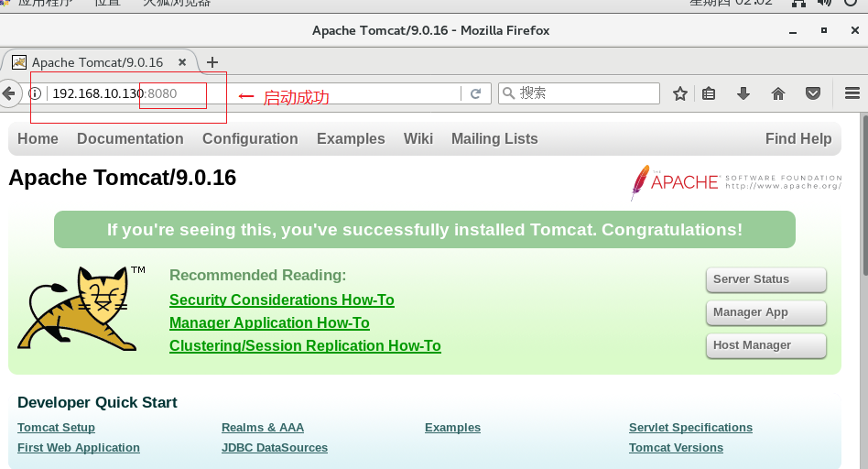Open Security Considerations How-To link
Image resolution: width=868 pixels, height=469 pixels.
pos(282,300)
